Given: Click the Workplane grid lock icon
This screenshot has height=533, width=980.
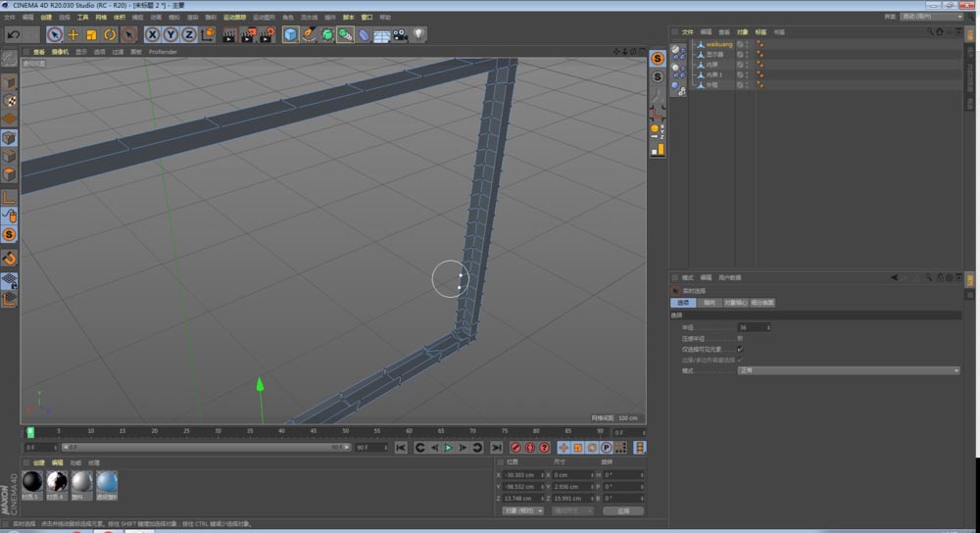Looking at the screenshot, I should click(x=10, y=280).
